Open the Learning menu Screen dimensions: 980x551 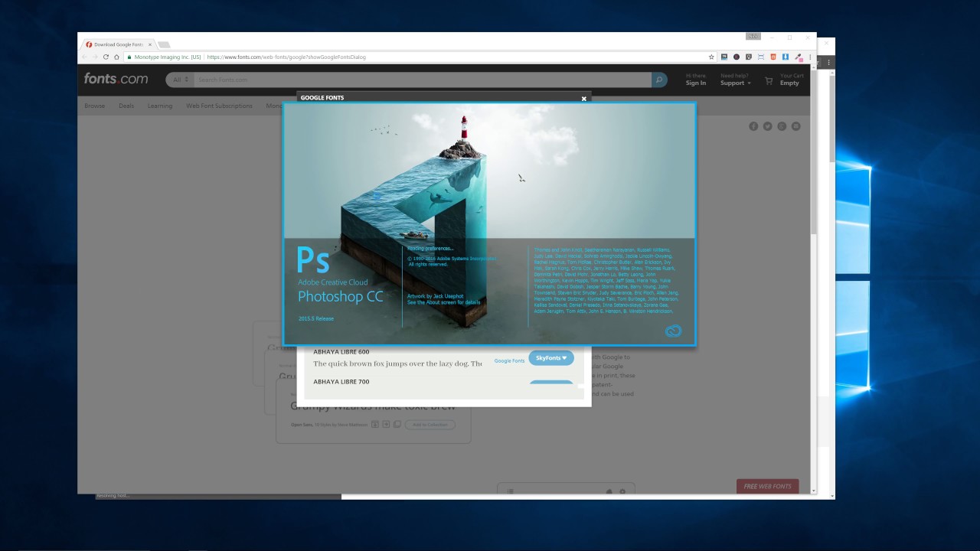(x=160, y=106)
